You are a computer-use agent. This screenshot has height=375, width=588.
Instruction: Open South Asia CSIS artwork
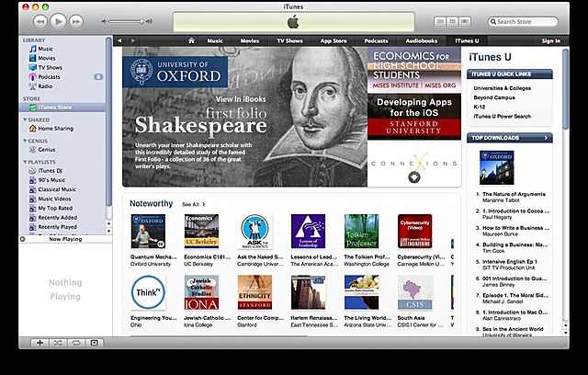pyautogui.click(x=415, y=292)
